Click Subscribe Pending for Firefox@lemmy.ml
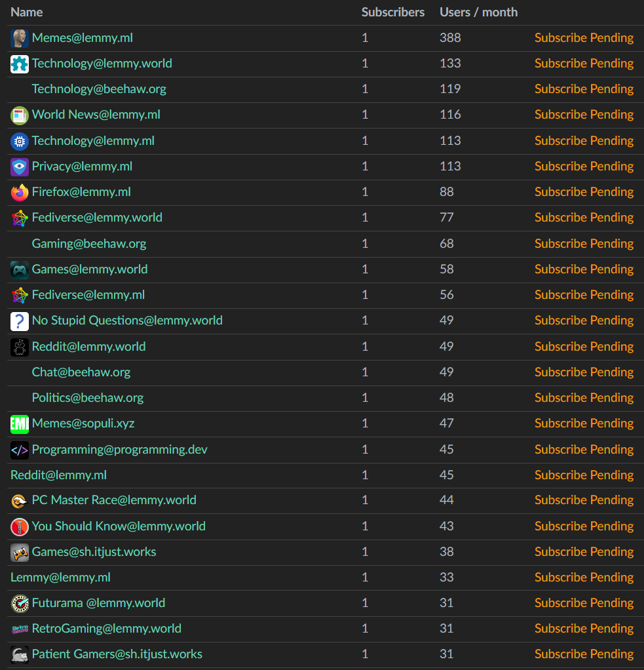Viewport: 644px width, 670px height. click(x=584, y=192)
